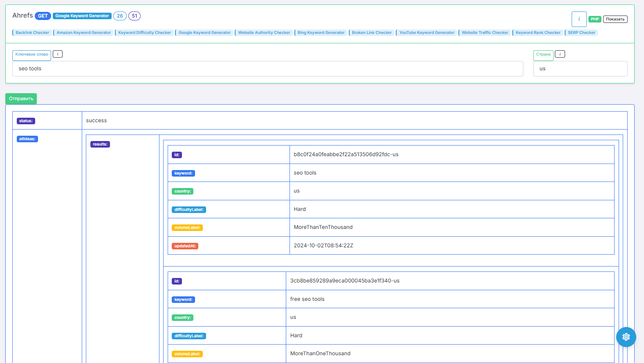Click the floating gear settings button
Viewport: 644px width, 363px height.
pos(626,337)
